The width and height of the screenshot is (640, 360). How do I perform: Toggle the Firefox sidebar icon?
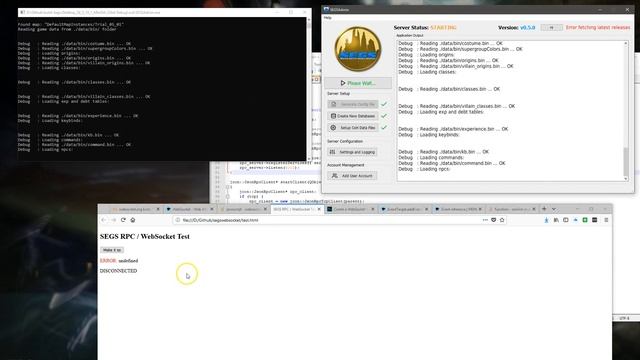pos(566,220)
